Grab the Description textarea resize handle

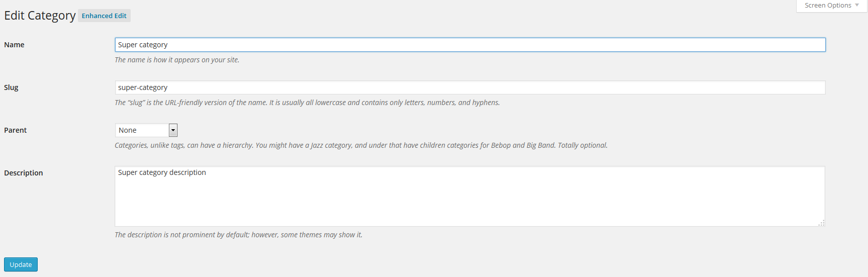[x=821, y=223]
